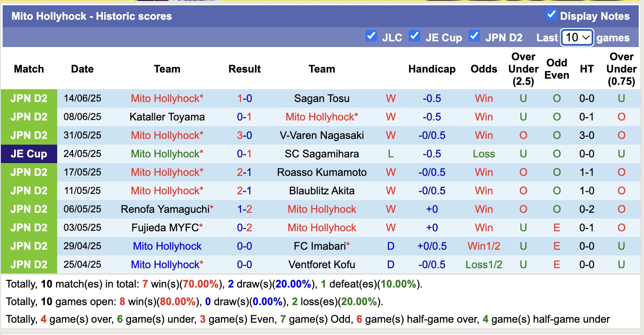Open the Sagan Tosu team link
The width and height of the screenshot is (644, 335).
pyautogui.click(x=322, y=98)
